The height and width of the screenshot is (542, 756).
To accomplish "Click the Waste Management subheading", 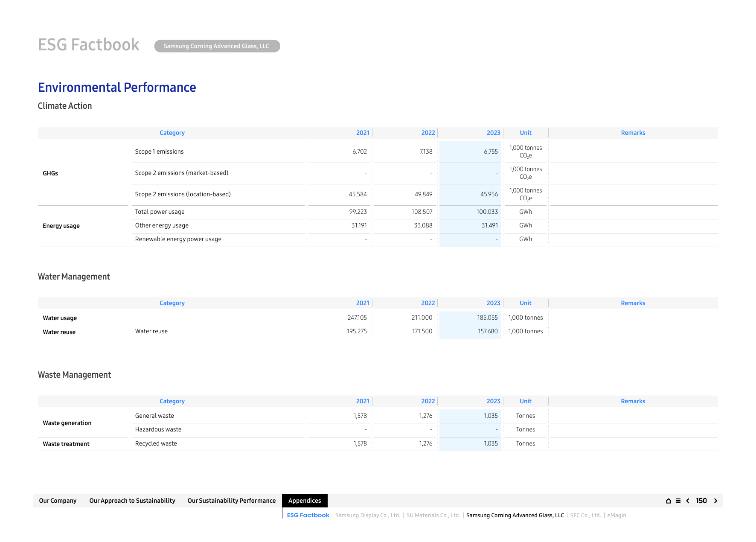I will click(74, 375).
